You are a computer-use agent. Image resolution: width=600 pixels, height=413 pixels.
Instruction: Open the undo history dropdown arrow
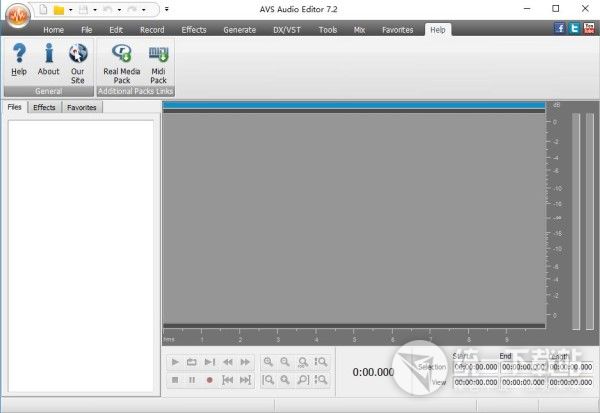(x=119, y=10)
